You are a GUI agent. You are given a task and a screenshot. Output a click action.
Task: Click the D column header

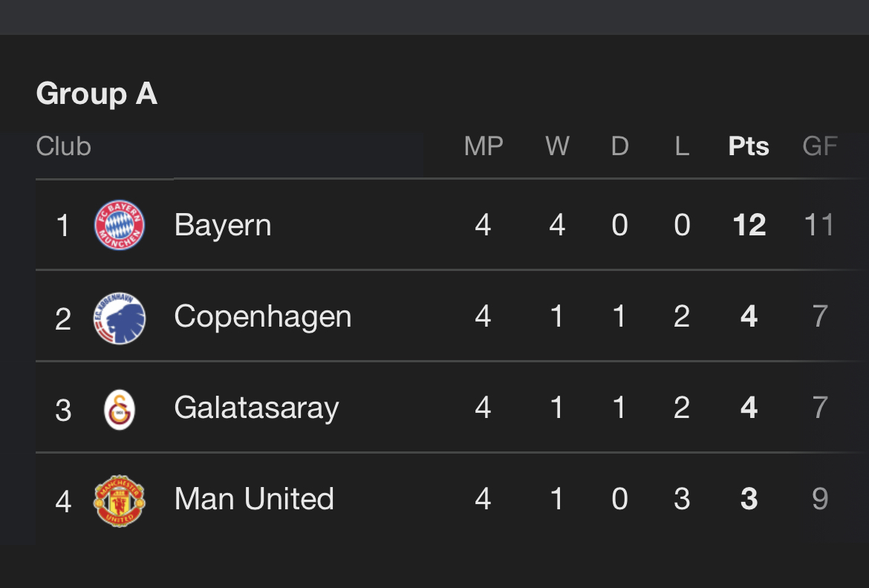click(620, 146)
